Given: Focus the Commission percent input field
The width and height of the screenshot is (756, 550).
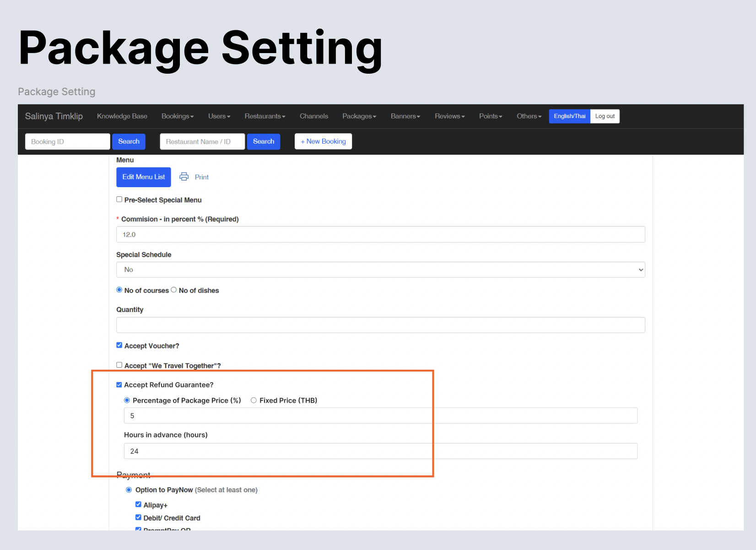Looking at the screenshot, I should [x=380, y=234].
